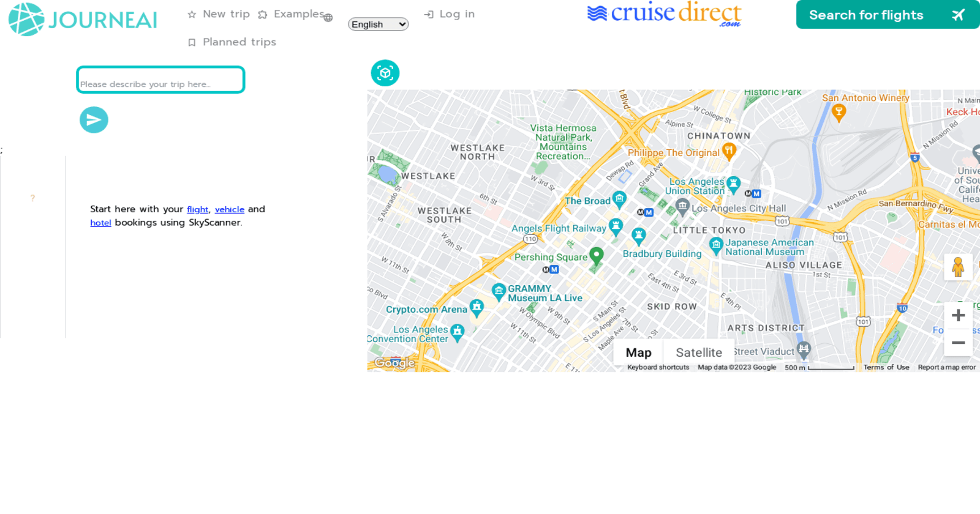The height and width of the screenshot is (514, 980).
Task: Switch to Map view tab
Action: click(x=638, y=352)
